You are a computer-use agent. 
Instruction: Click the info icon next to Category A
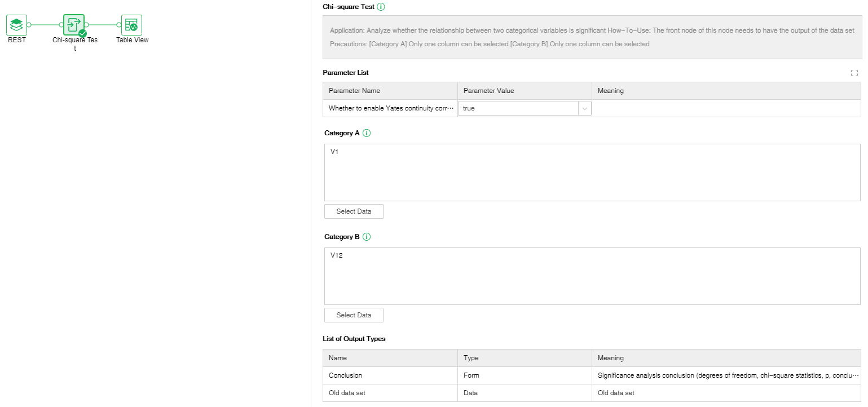367,133
